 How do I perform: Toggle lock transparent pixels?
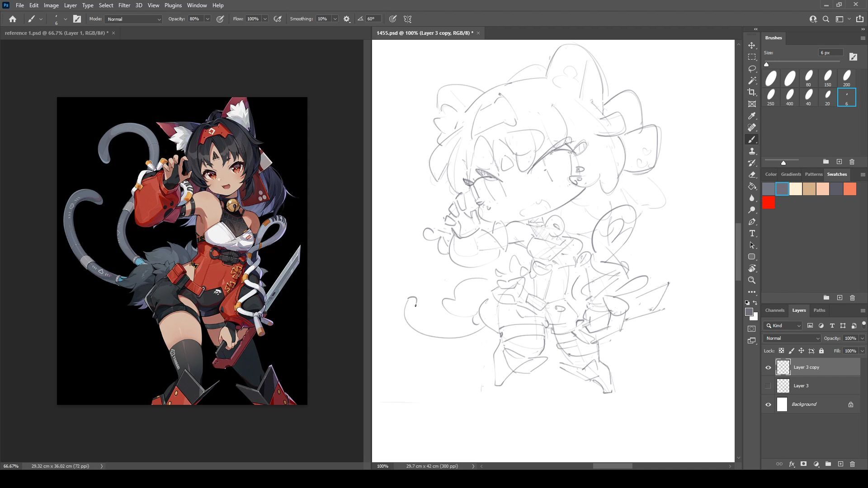pyautogui.click(x=781, y=351)
